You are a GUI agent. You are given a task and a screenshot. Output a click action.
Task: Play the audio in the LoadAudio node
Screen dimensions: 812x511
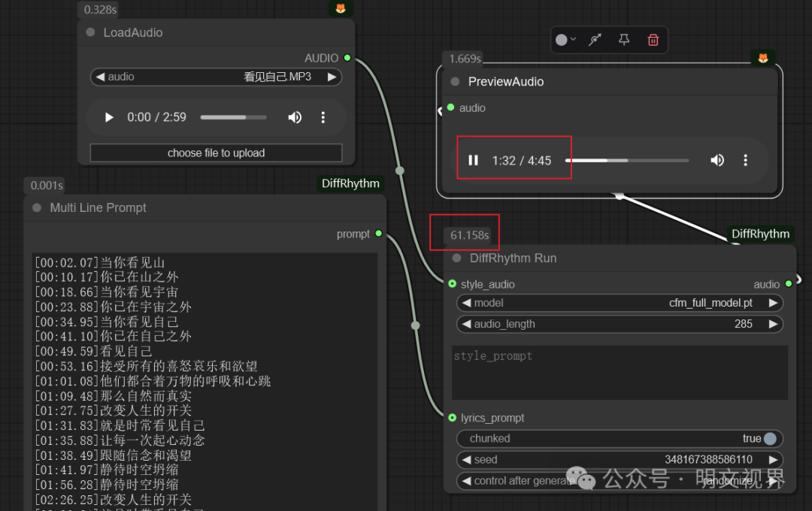click(109, 117)
